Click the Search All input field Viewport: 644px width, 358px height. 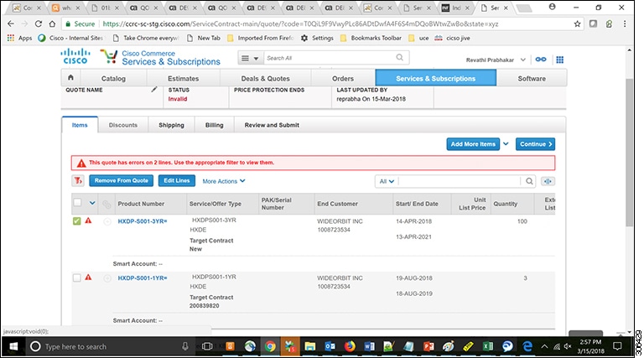[330, 58]
